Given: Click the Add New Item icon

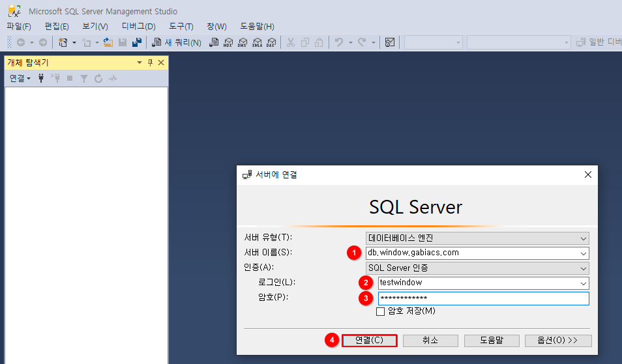Looking at the screenshot, I should [x=86, y=42].
